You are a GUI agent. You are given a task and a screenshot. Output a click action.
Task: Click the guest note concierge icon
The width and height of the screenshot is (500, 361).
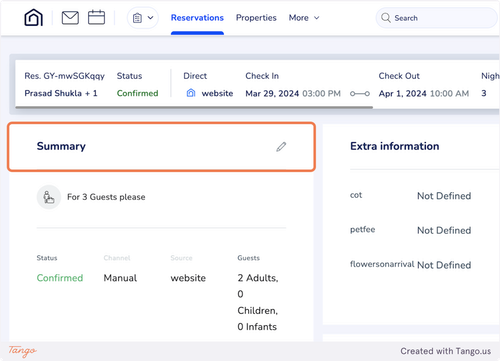click(x=49, y=197)
